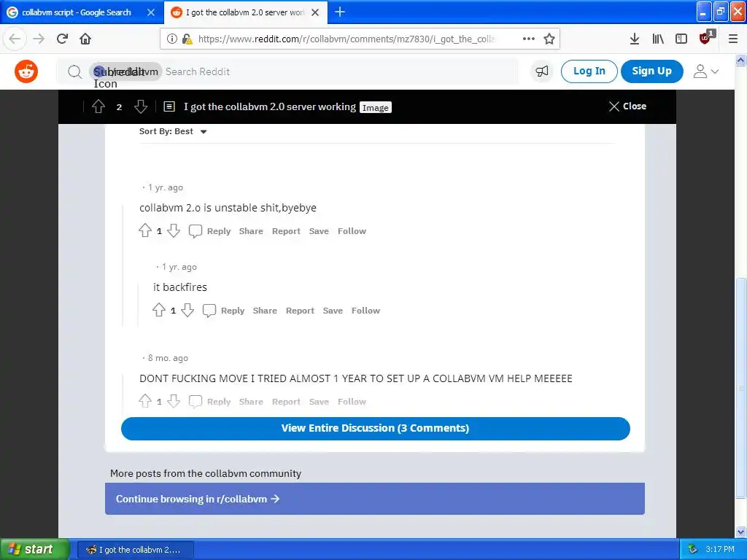Bookmark this page with the star icon
The width and height of the screenshot is (747, 560).
click(x=549, y=39)
